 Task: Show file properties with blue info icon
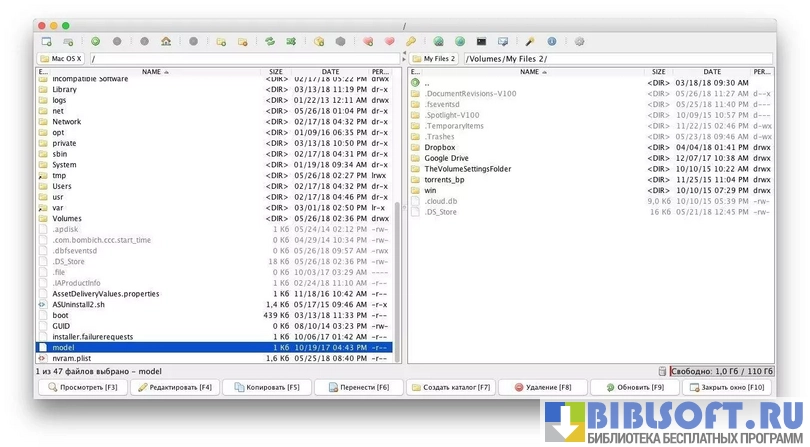click(x=551, y=42)
